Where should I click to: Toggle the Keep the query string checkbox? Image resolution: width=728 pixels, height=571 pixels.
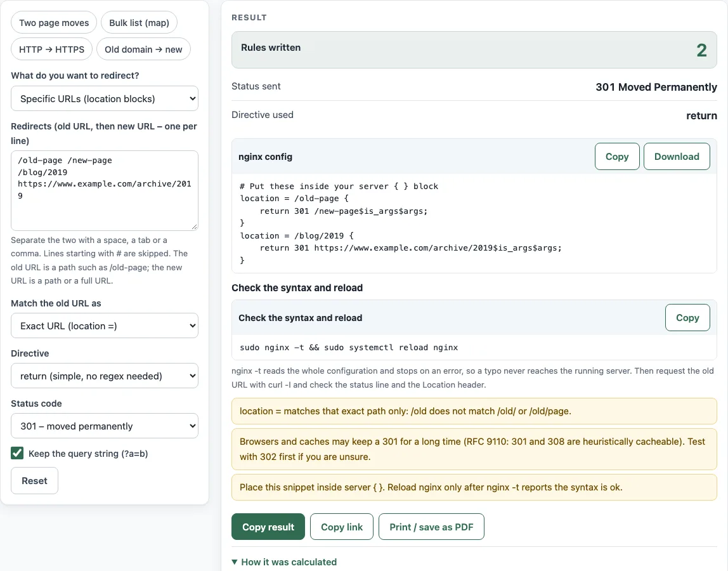pyautogui.click(x=17, y=453)
